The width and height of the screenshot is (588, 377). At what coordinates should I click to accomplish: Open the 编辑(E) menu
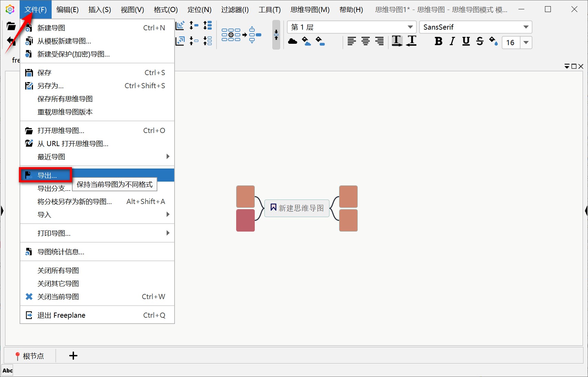tap(67, 10)
